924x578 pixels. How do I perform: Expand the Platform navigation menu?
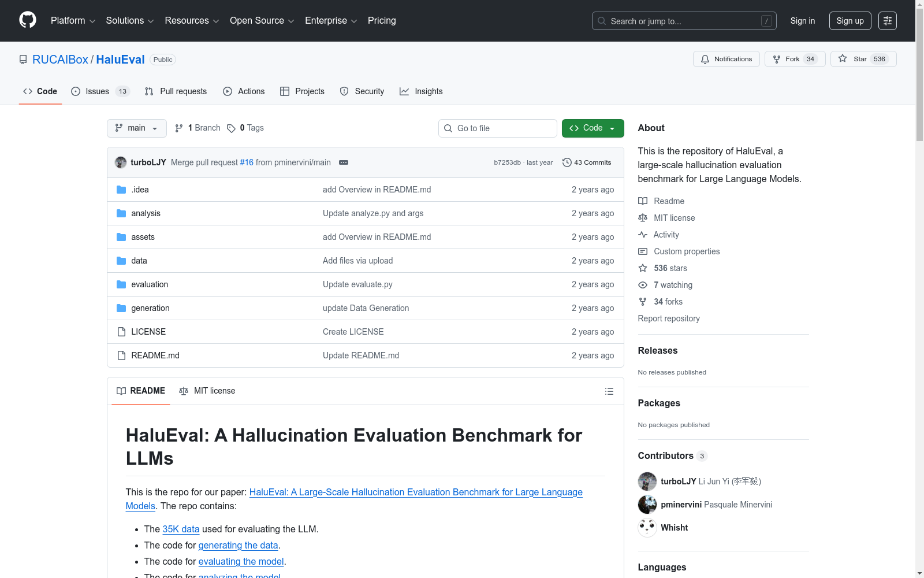[73, 21]
